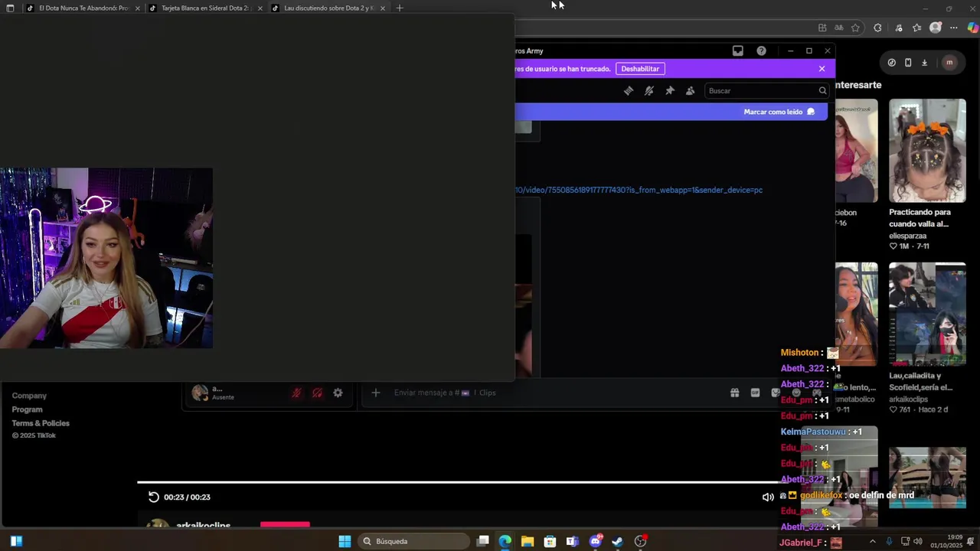Focus the Discord Buscar search field
This screenshot has width=980, height=551.
click(x=766, y=90)
